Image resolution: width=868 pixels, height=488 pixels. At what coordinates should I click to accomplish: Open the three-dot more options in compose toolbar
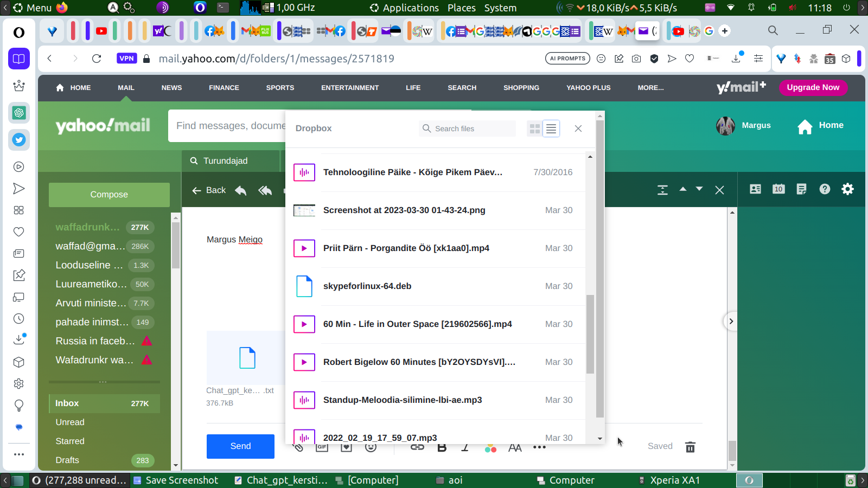539,447
